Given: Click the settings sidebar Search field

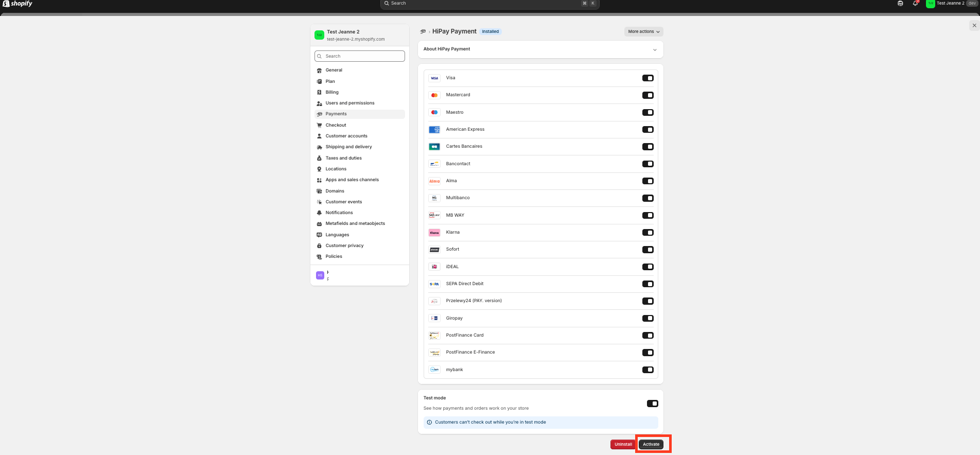Looking at the screenshot, I should tap(360, 56).
